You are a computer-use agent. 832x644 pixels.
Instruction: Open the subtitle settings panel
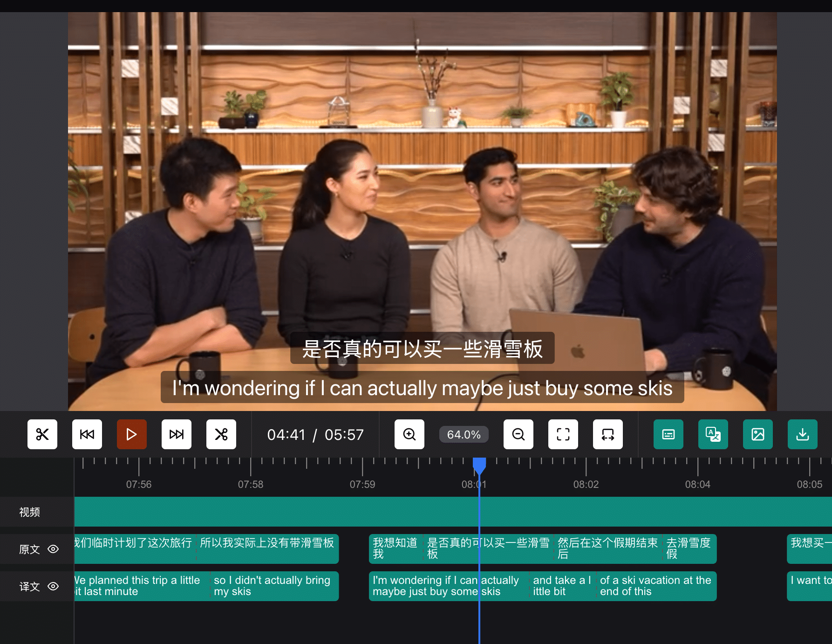668,434
